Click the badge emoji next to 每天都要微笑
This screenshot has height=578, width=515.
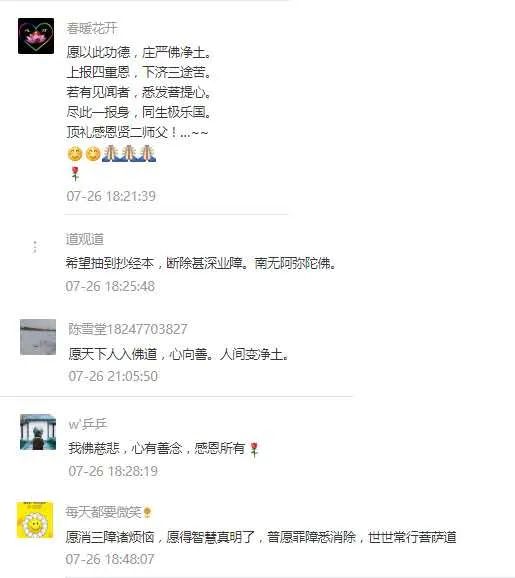[147, 512]
